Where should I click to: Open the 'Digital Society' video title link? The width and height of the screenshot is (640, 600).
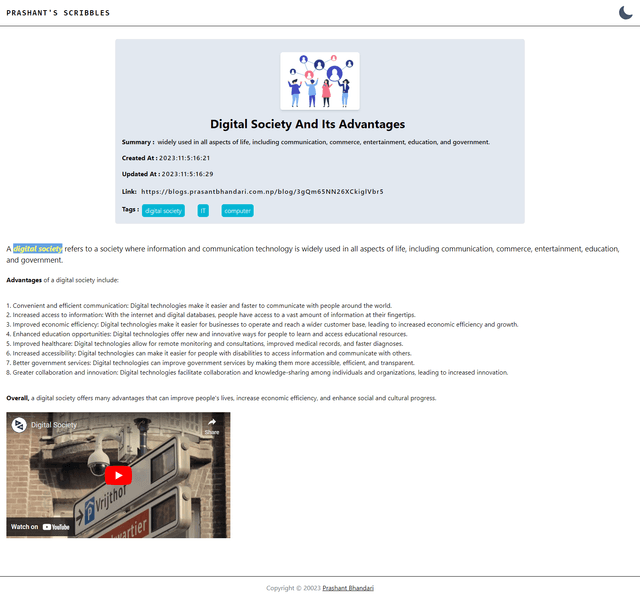tap(54, 425)
